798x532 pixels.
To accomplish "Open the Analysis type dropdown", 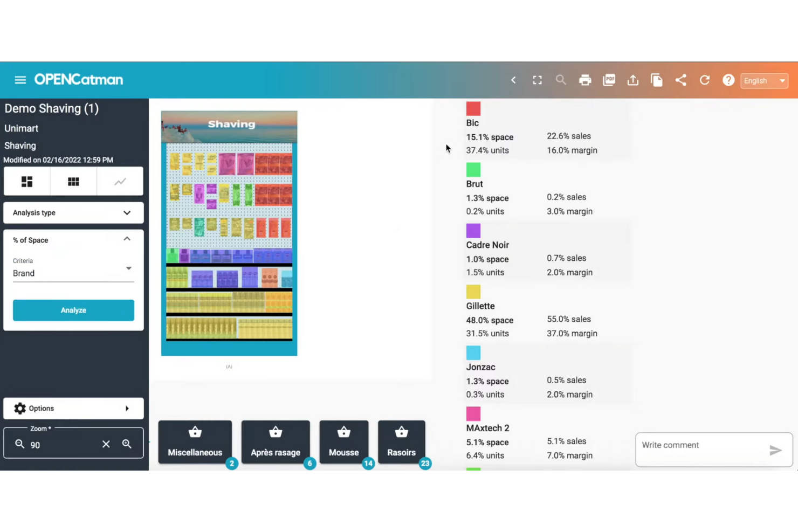I will 127,212.
